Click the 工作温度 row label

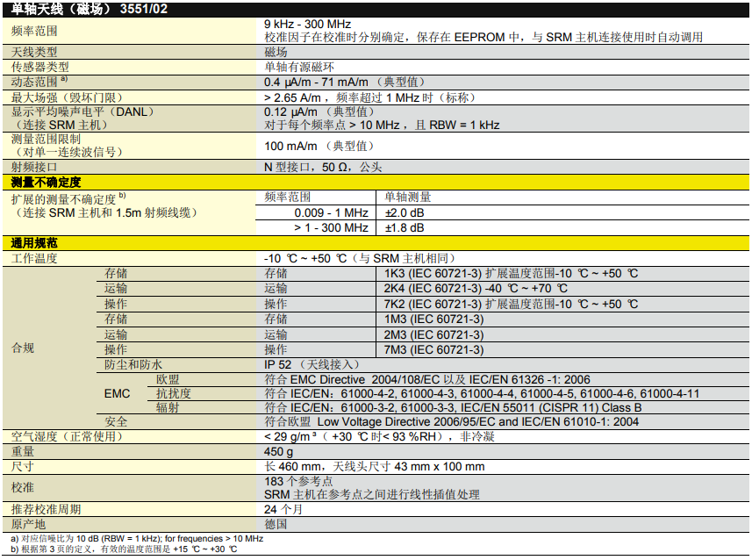[34, 258]
